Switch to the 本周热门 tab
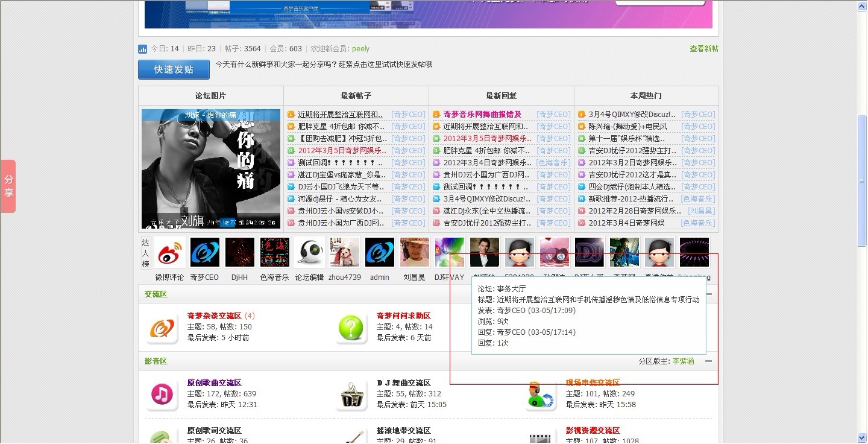 (646, 95)
